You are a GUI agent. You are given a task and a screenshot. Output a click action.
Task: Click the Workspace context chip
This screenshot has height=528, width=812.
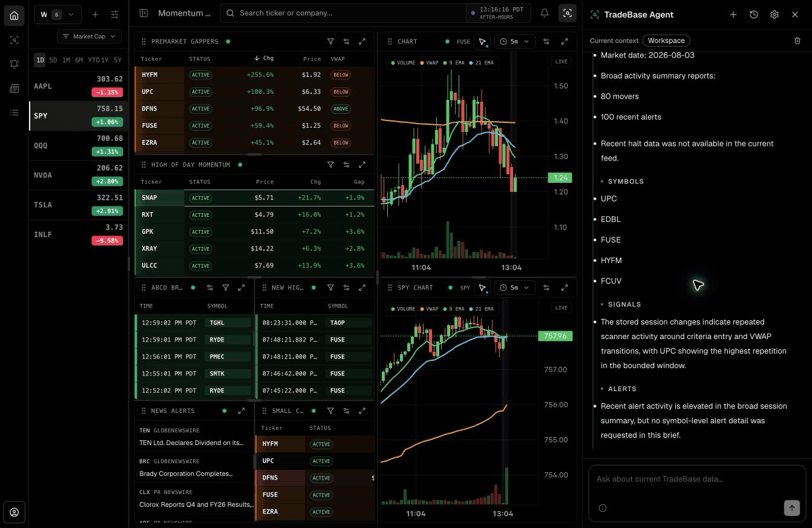click(666, 41)
